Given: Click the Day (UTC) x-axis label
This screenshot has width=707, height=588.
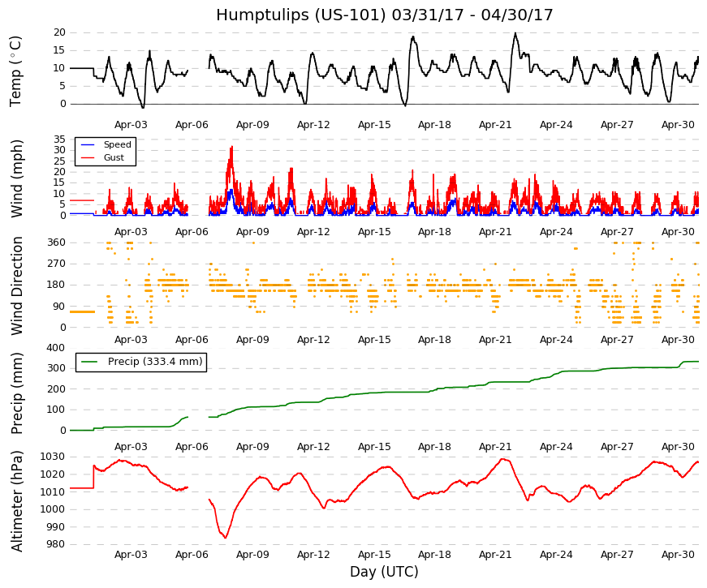Looking at the screenshot, I should (384, 572).
